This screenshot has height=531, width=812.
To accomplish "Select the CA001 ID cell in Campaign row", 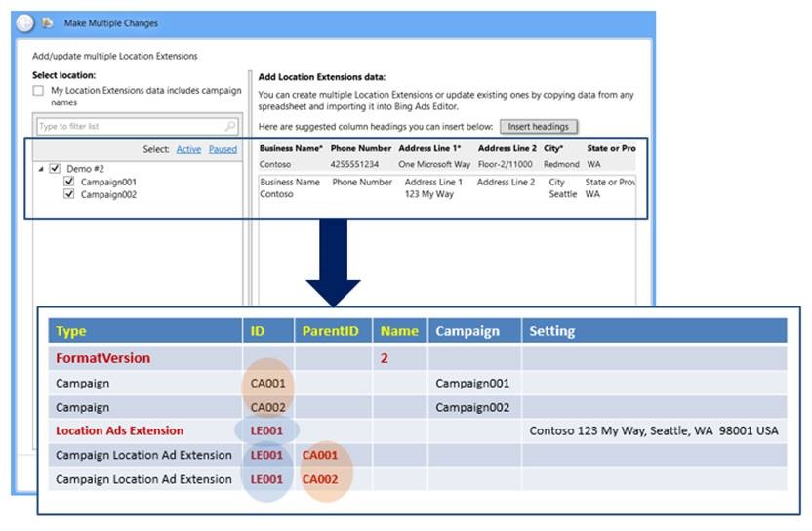I will tap(267, 383).
